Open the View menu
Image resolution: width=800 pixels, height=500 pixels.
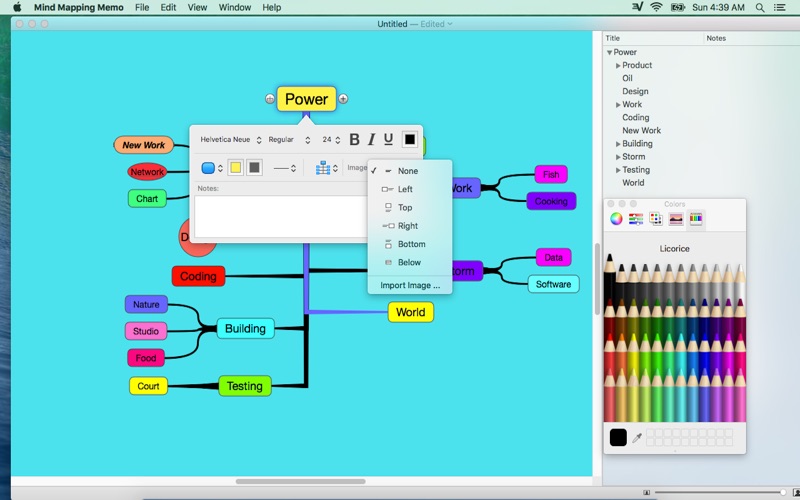click(x=197, y=7)
